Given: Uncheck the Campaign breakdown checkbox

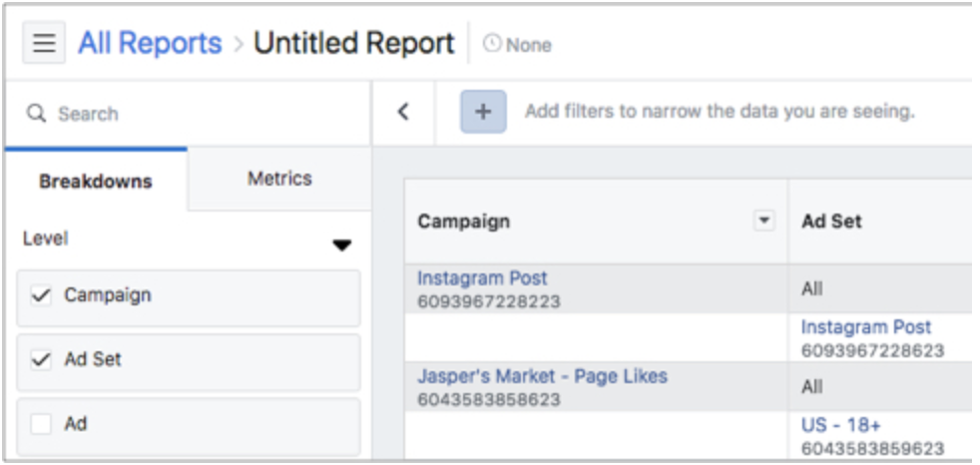Looking at the screenshot, I should (x=41, y=295).
